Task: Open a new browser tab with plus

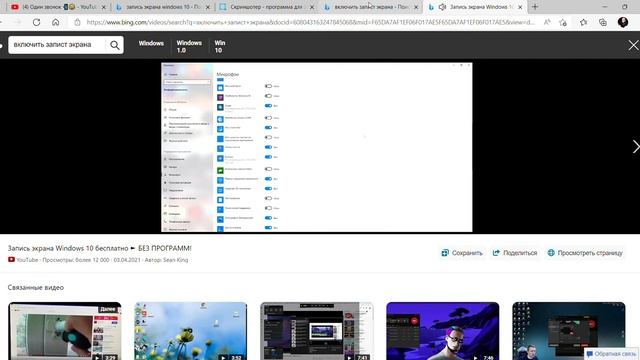Action: [535, 7]
